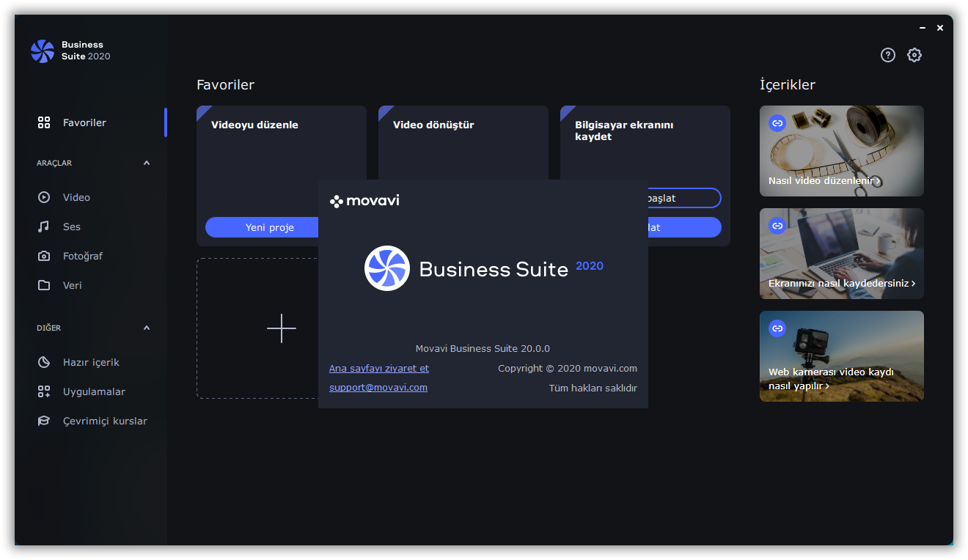Screen dimensions: 968x560
Task: Click the Uygulamalar apps icon
Action: (44, 391)
